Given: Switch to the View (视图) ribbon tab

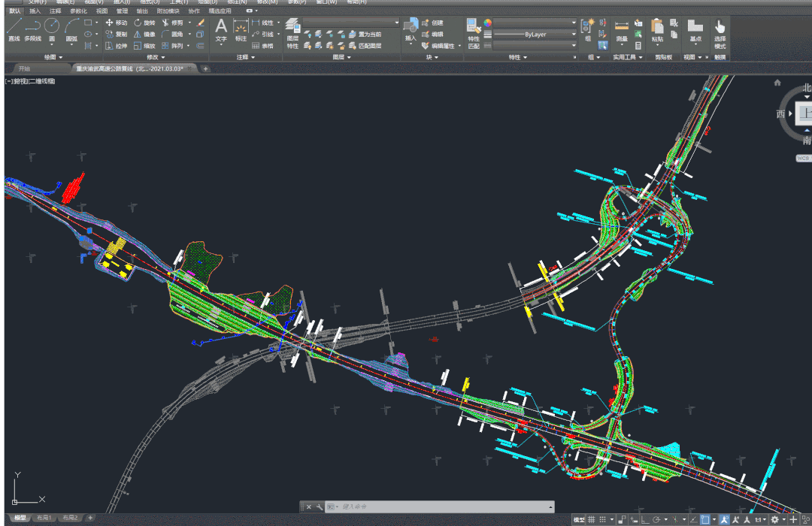Looking at the screenshot, I should (x=102, y=11).
